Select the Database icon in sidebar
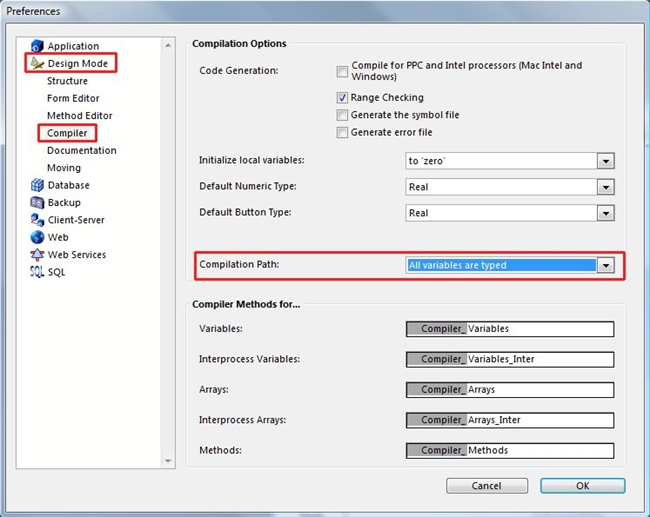This screenshot has height=517, width=650. coord(37,185)
